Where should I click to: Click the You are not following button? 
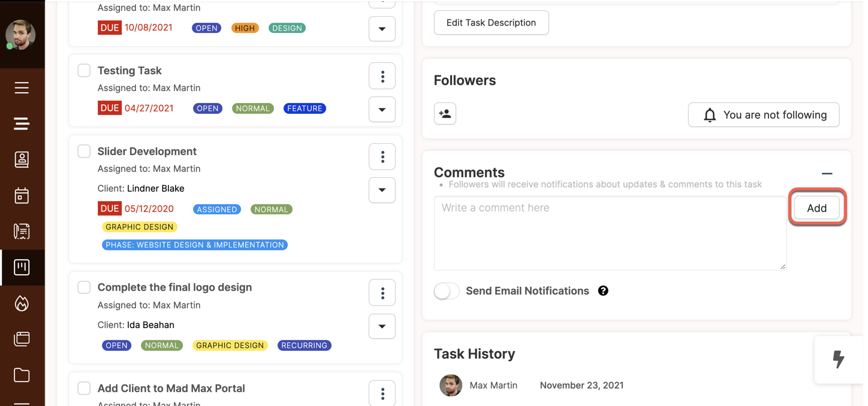pyautogui.click(x=764, y=115)
